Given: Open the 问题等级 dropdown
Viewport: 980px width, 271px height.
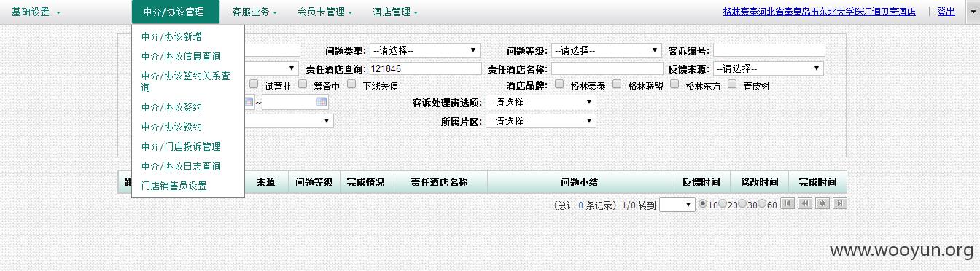Looking at the screenshot, I should point(607,50).
